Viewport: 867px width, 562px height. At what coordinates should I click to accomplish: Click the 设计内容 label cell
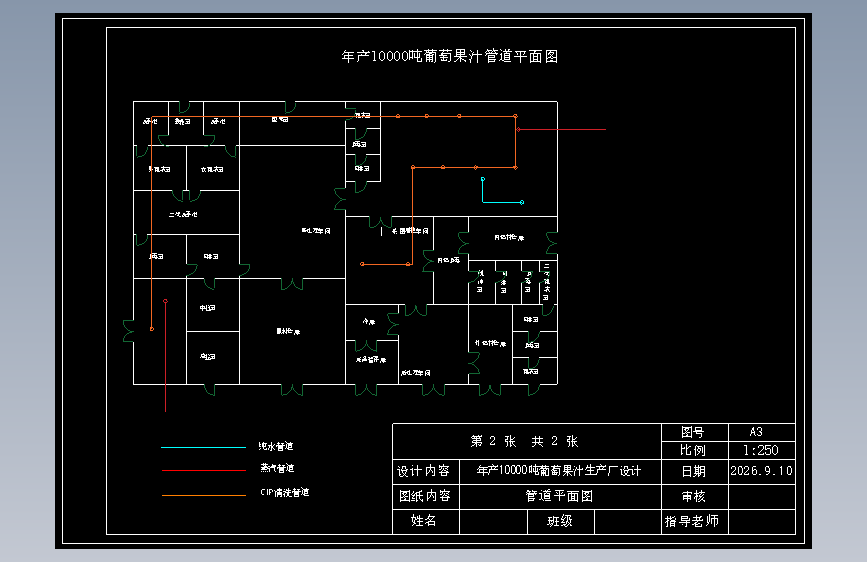426,471
